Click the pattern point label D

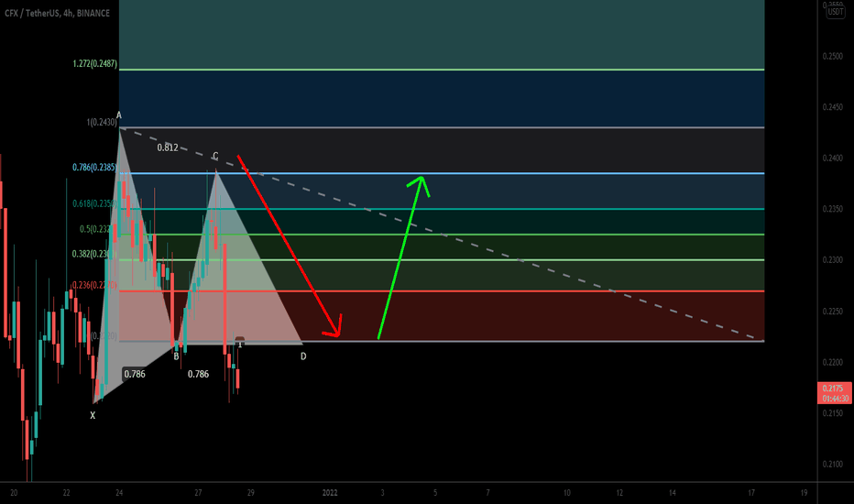coord(303,356)
